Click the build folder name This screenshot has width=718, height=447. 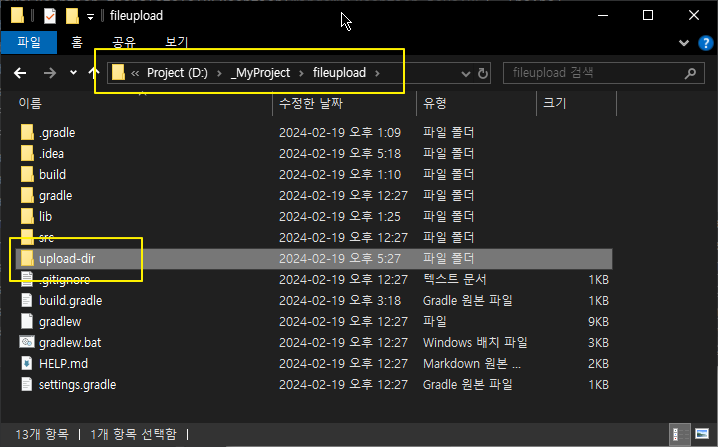point(53,175)
